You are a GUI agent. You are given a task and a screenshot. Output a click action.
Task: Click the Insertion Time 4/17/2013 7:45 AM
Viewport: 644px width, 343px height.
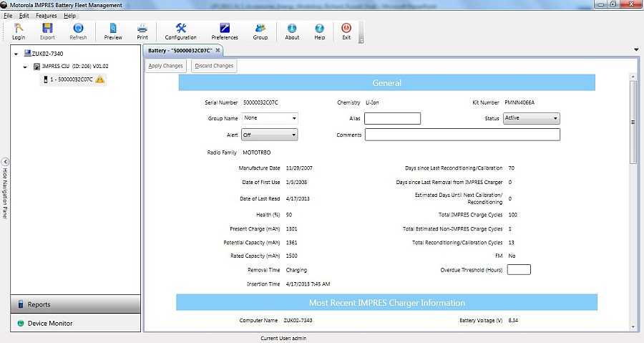coord(308,284)
